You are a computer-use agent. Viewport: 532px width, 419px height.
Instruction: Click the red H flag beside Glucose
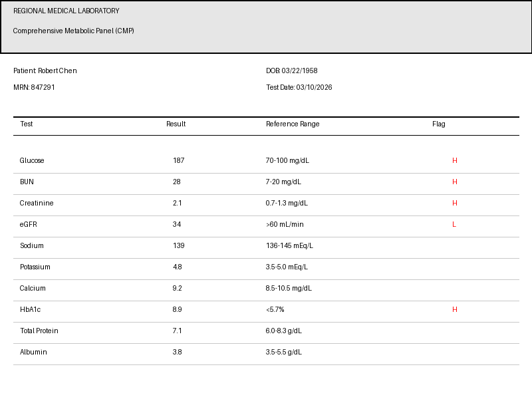(455, 160)
